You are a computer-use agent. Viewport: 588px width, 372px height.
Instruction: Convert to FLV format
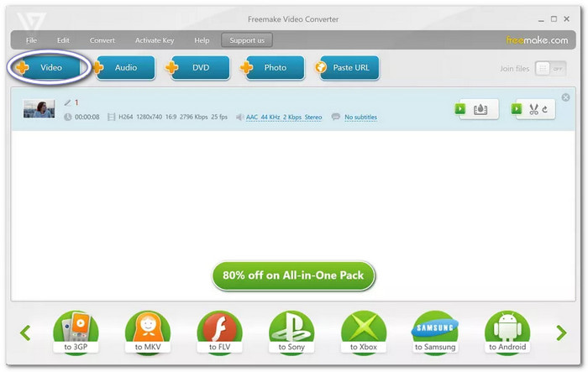pyautogui.click(x=220, y=333)
